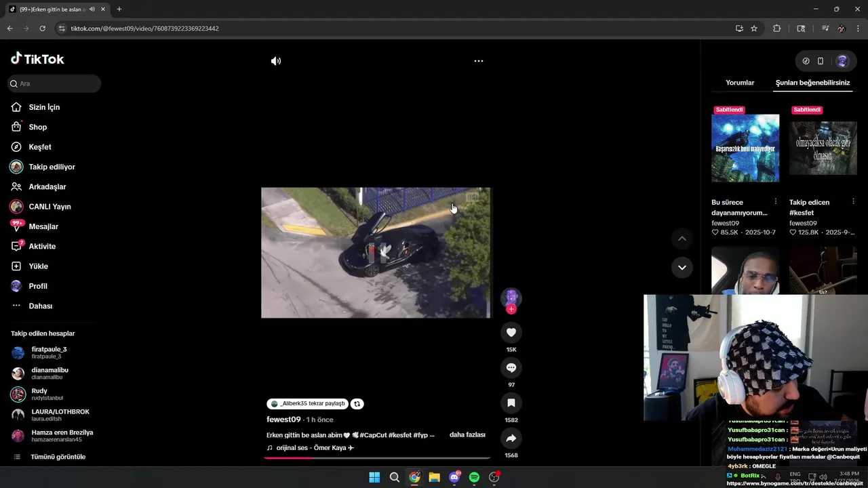Image resolution: width=868 pixels, height=488 pixels.
Task: Open options for 'Bu sürece dayanamıyorum' video
Action: pyautogui.click(x=776, y=202)
